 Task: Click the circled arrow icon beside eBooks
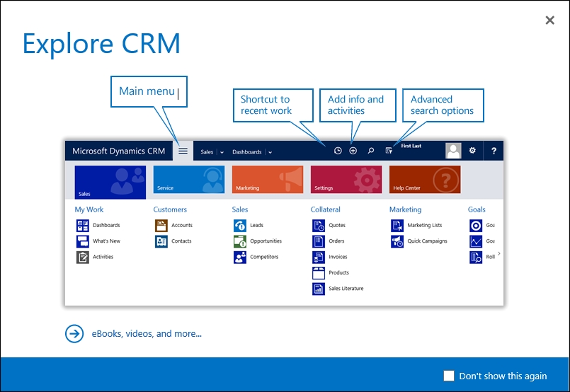(74, 333)
